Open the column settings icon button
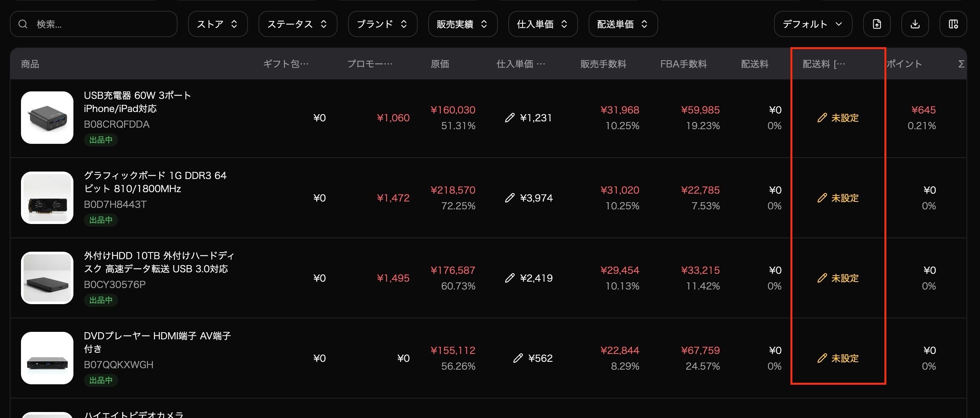The width and height of the screenshot is (980, 418). click(x=953, y=24)
